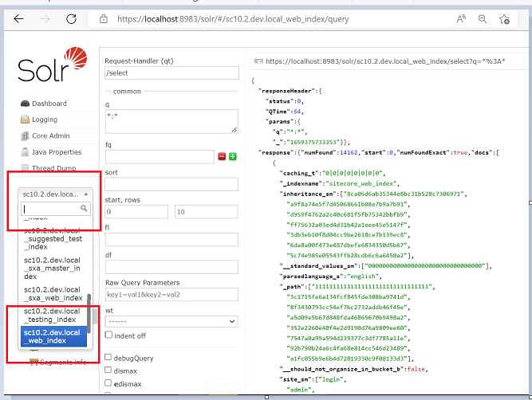Enable the edismax checkbox
532x400 pixels.
pyautogui.click(x=108, y=382)
